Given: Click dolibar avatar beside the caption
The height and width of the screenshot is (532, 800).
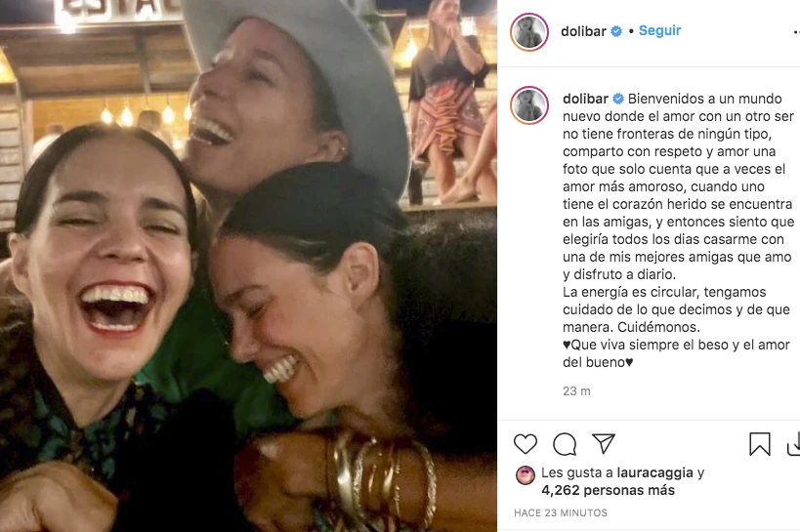Looking at the screenshot, I should tap(529, 104).
